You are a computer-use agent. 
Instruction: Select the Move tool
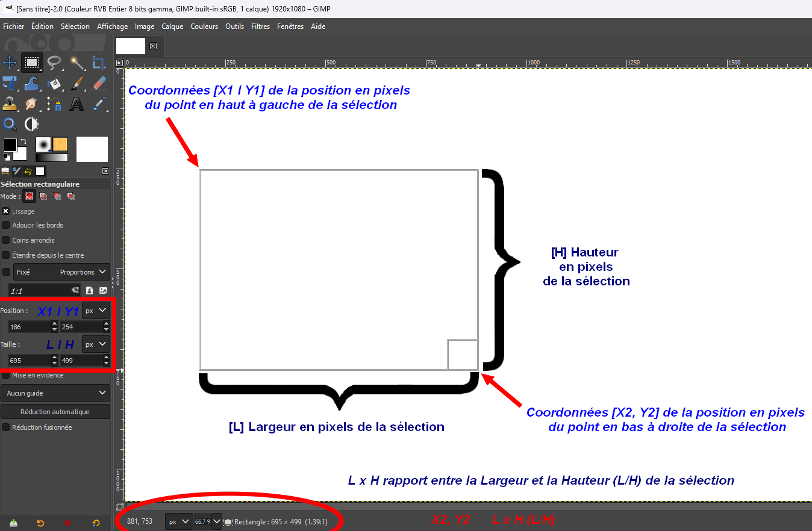[10, 62]
